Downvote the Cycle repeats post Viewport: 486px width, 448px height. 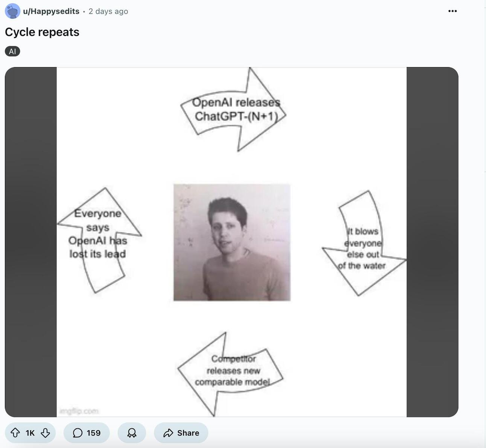(x=46, y=433)
